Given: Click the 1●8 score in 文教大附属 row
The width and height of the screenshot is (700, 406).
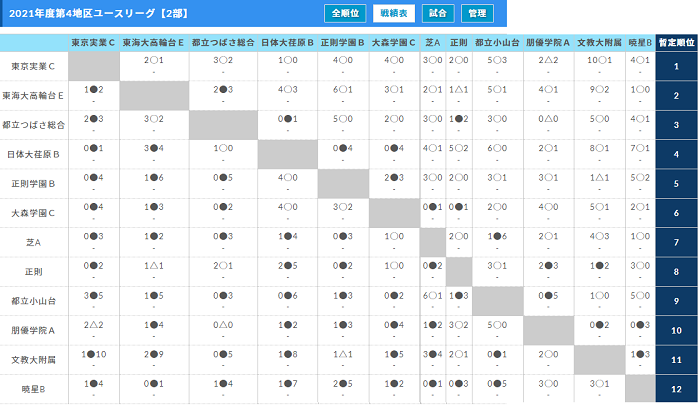Looking at the screenshot, I should tap(288, 354).
